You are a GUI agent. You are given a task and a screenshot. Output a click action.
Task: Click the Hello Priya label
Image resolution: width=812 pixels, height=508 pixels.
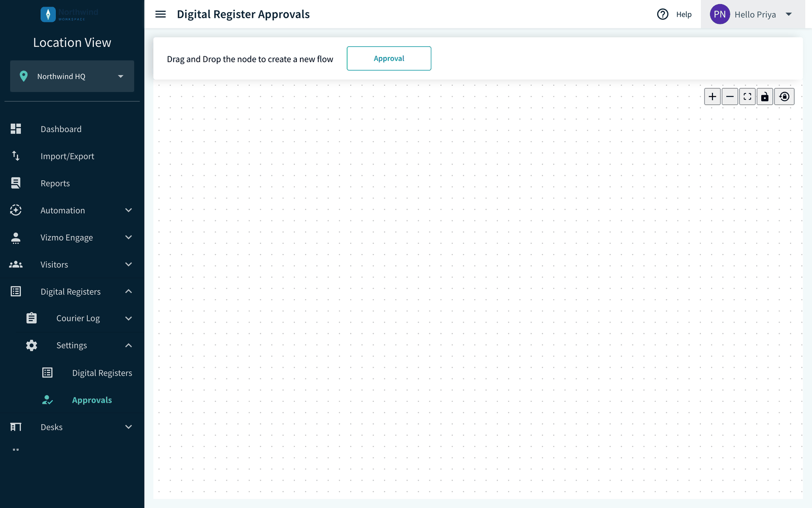coord(755,15)
